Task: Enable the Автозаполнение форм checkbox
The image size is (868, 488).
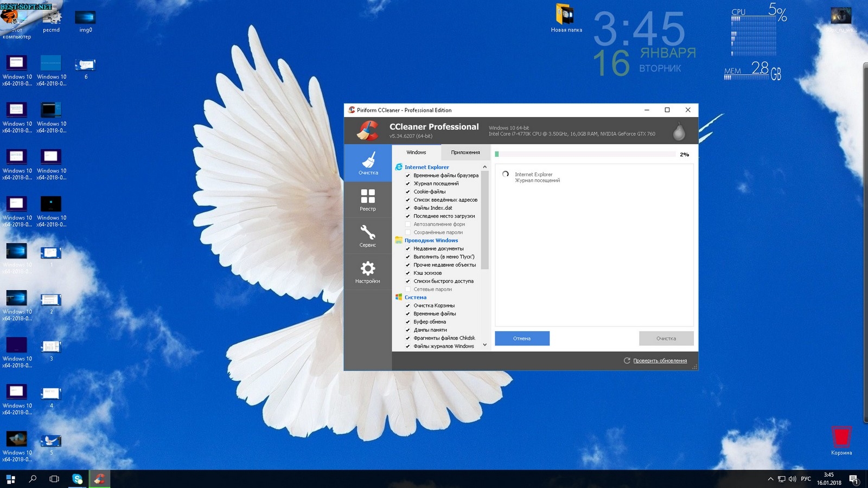Action: coord(408,224)
